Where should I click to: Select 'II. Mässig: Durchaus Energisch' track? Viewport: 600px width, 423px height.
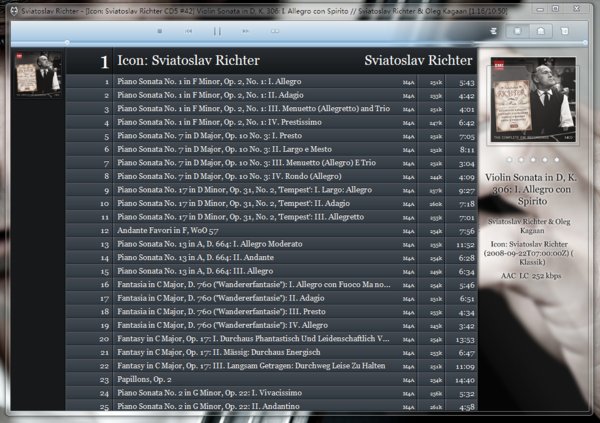tap(271, 352)
